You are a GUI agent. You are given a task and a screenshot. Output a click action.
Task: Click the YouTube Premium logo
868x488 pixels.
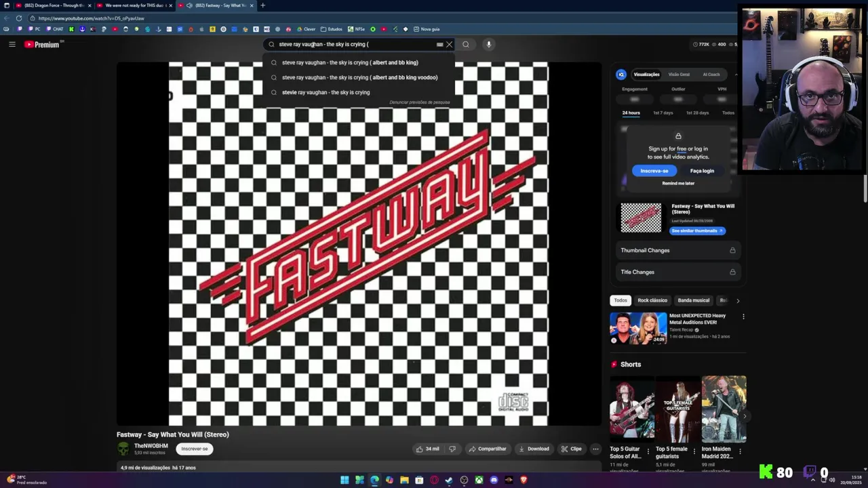41,44
